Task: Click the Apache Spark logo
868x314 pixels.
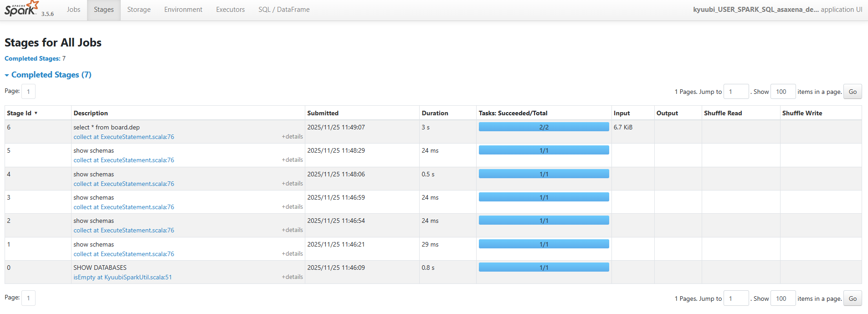Action: pos(21,9)
